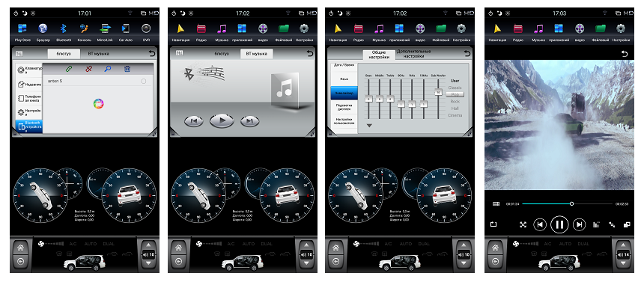Click the blue trash delete device icon
This screenshot has width=644, height=282.
click(x=127, y=69)
